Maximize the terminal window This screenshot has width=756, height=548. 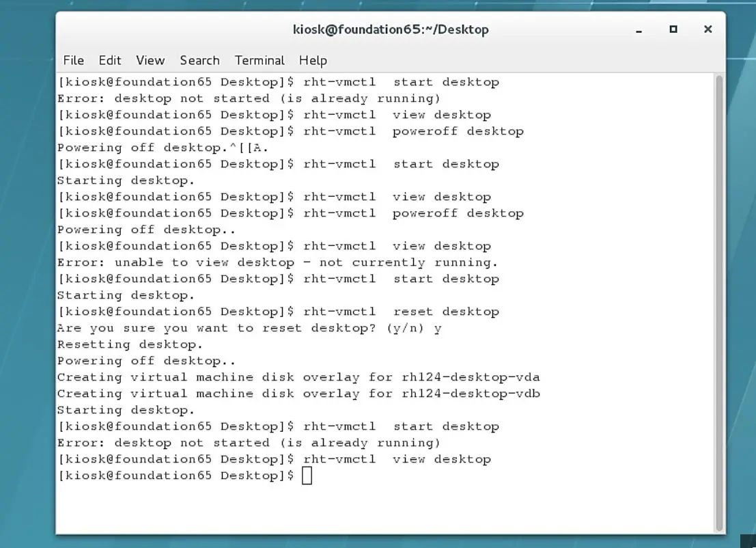tap(673, 29)
